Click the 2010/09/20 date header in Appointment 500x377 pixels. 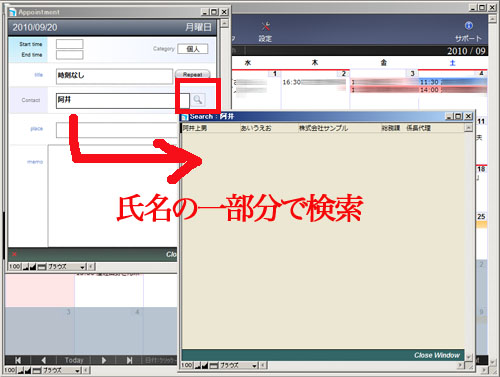point(35,27)
